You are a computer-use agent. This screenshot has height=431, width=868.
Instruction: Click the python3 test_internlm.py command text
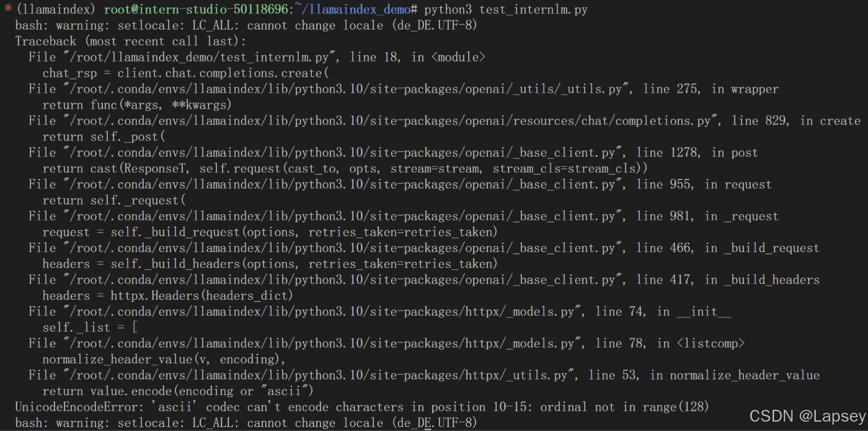tap(506, 9)
